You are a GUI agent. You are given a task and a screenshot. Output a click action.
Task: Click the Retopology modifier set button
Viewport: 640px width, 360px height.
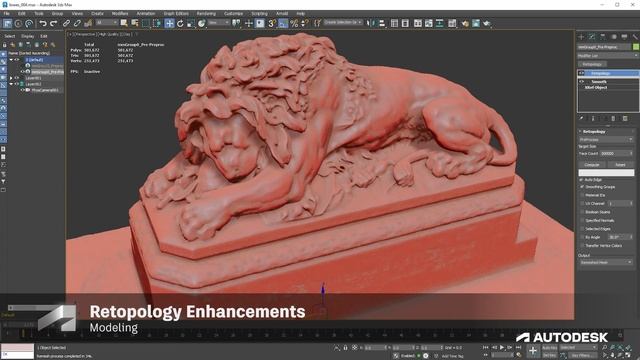[x=592, y=64]
